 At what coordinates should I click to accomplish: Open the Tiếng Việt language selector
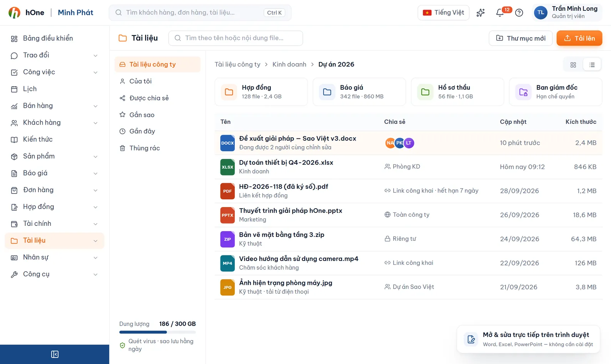pos(443,13)
